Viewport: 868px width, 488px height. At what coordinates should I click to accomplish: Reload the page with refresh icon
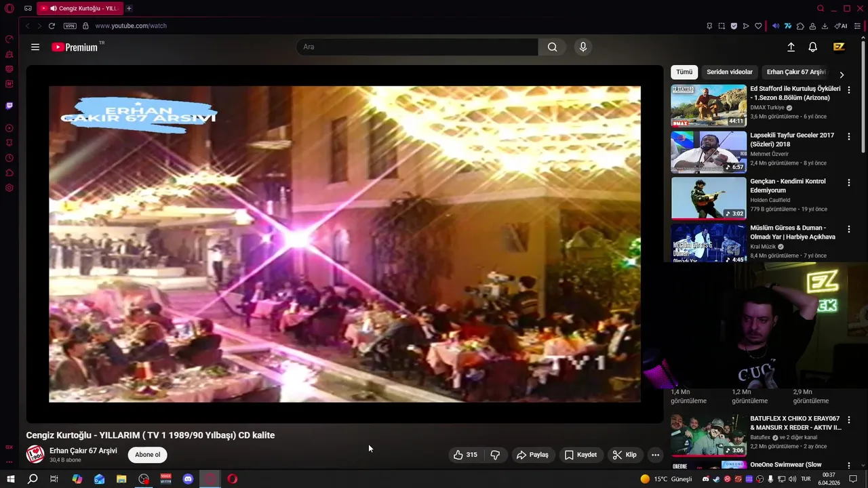click(x=52, y=26)
